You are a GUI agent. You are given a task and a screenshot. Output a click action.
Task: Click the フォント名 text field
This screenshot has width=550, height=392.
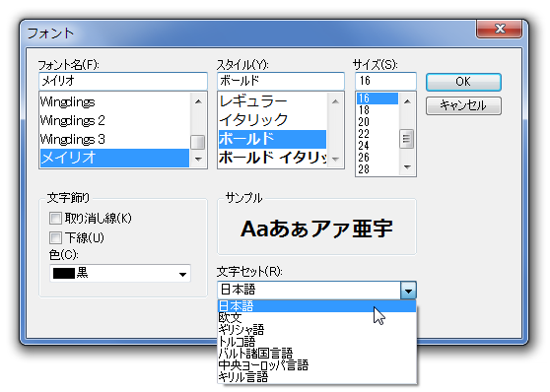click(x=123, y=81)
